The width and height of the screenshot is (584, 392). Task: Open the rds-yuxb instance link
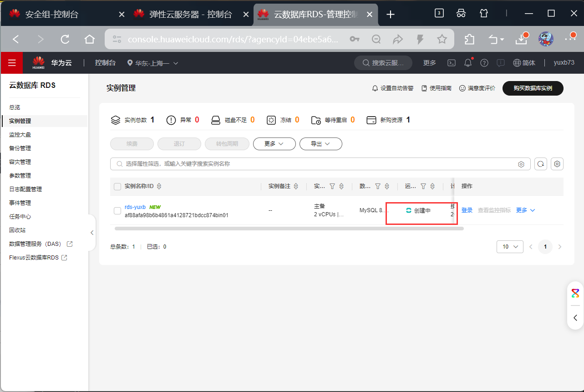(x=135, y=207)
